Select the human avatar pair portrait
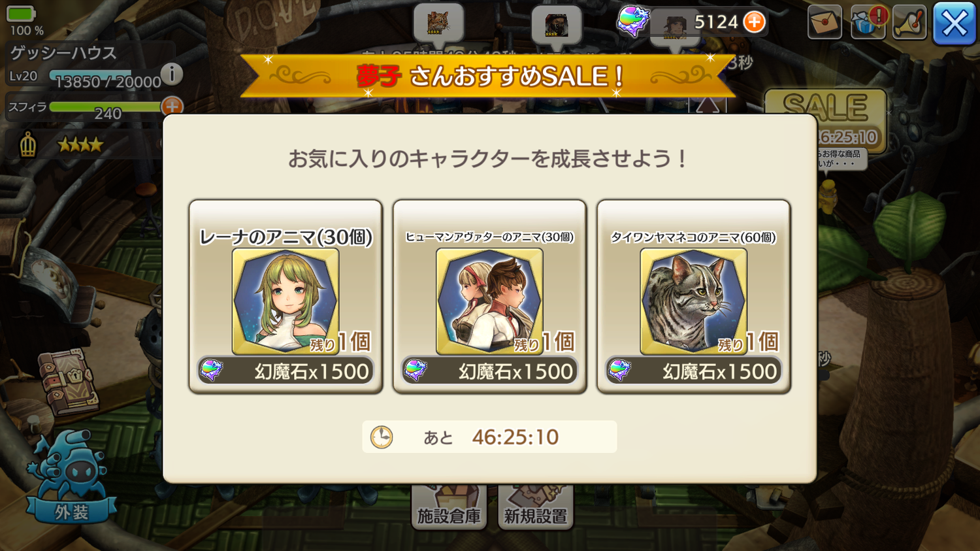 pos(489,301)
